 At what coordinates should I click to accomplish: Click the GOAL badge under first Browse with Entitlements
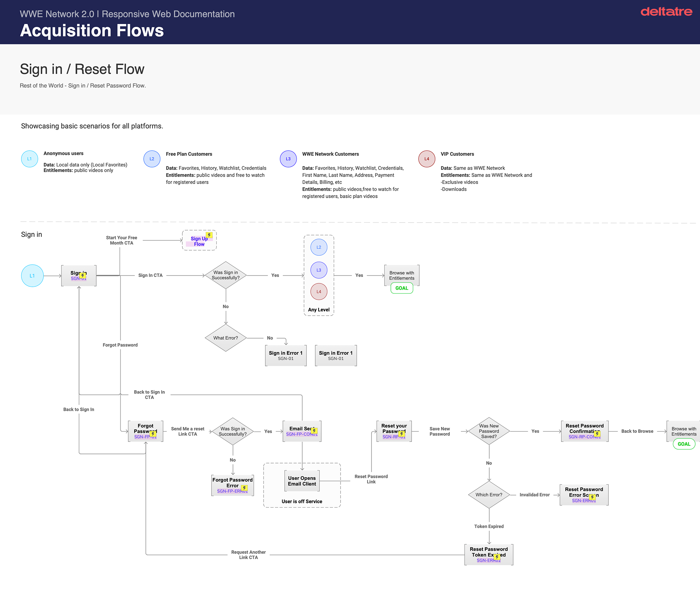click(402, 288)
